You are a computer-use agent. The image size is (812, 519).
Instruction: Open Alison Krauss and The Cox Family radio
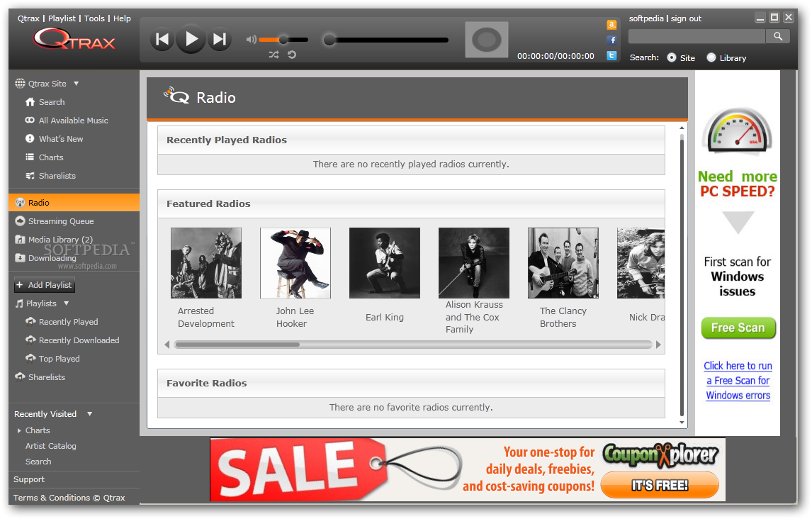point(474,263)
